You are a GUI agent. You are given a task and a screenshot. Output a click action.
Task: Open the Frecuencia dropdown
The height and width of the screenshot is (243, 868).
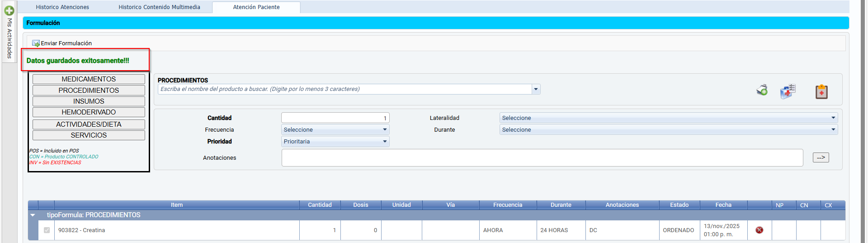(x=335, y=130)
